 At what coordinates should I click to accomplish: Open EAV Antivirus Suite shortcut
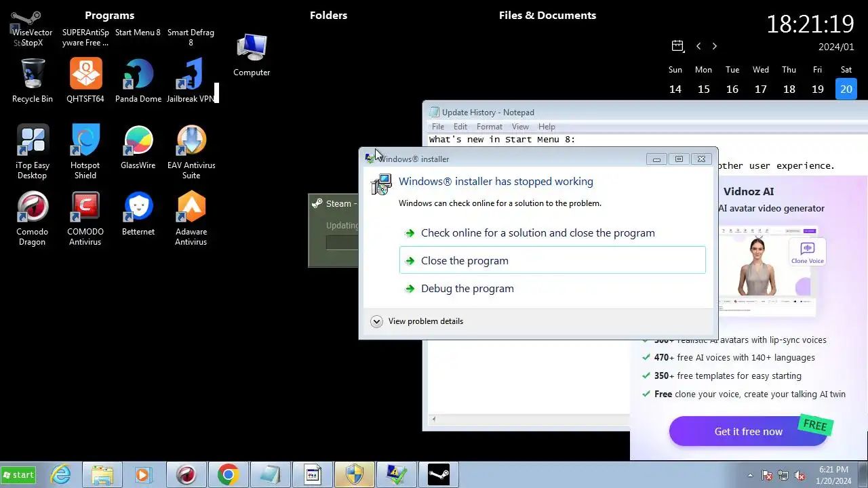pos(191,152)
